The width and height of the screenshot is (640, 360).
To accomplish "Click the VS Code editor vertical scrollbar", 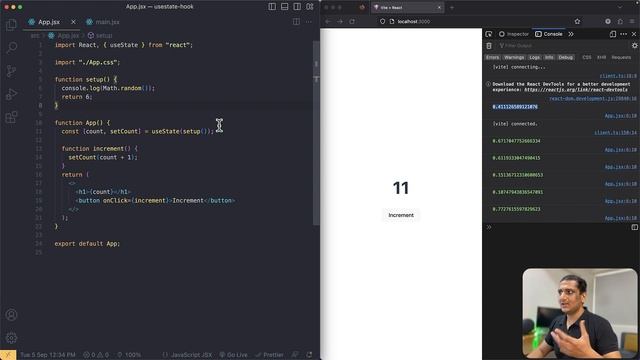I will click(316, 132).
